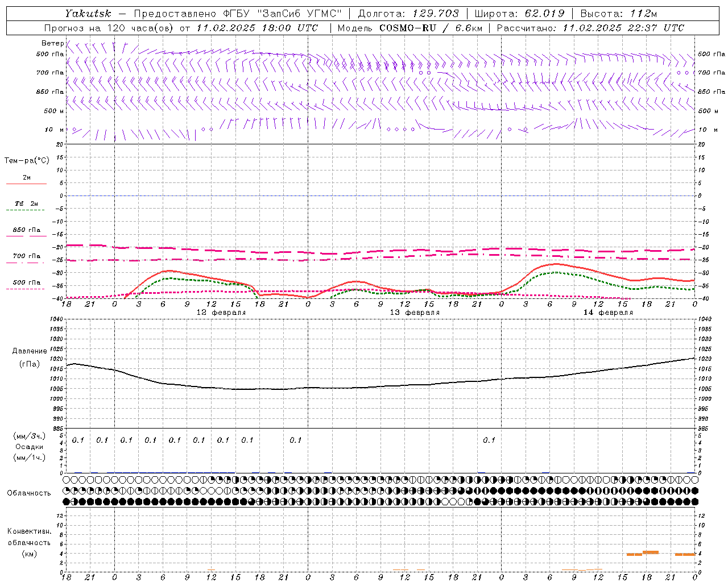Image resolution: width=728 pixels, height=582 pixels.
Task: Click the Yakutsk station title
Action: click(88, 13)
